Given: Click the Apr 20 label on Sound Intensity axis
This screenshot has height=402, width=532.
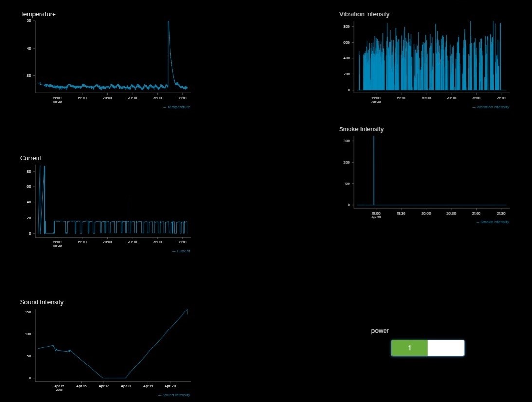Looking at the screenshot, I should (x=170, y=386).
